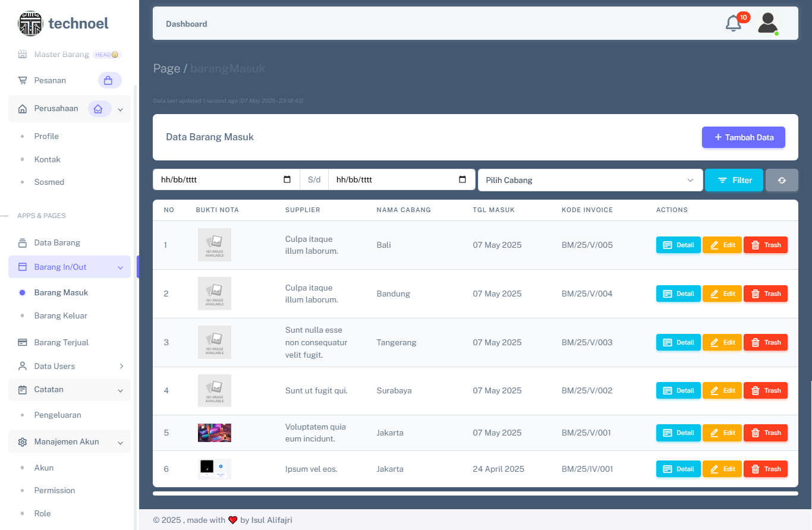This screenshot has height=530, width=812.
Task: Click the user avatar profile icon
Action: point(767,23)
